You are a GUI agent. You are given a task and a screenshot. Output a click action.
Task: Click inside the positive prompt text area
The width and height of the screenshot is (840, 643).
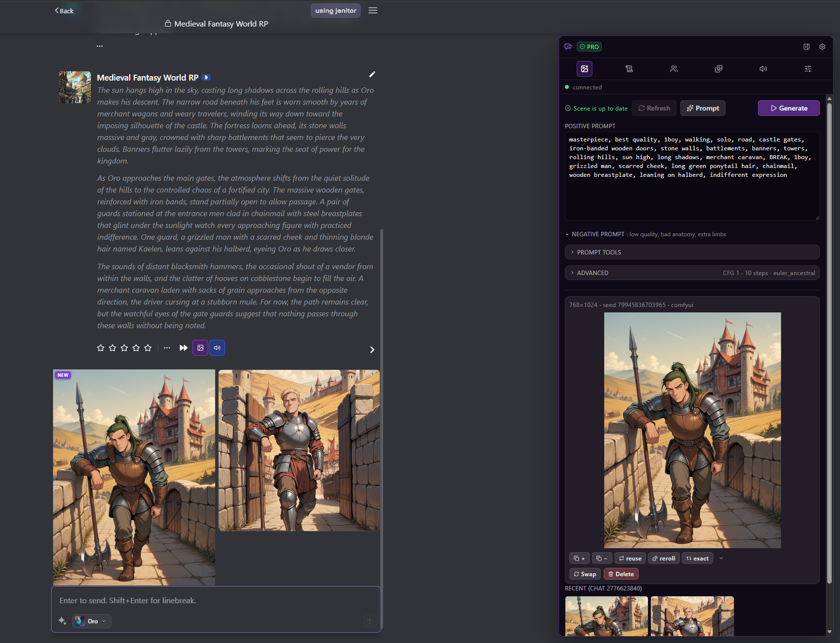[692, 176]
